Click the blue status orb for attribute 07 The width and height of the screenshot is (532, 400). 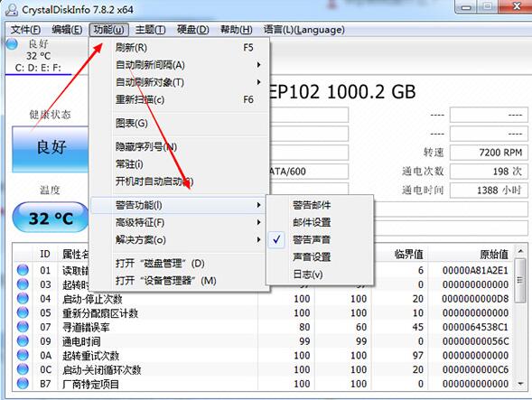coord(23,327)
